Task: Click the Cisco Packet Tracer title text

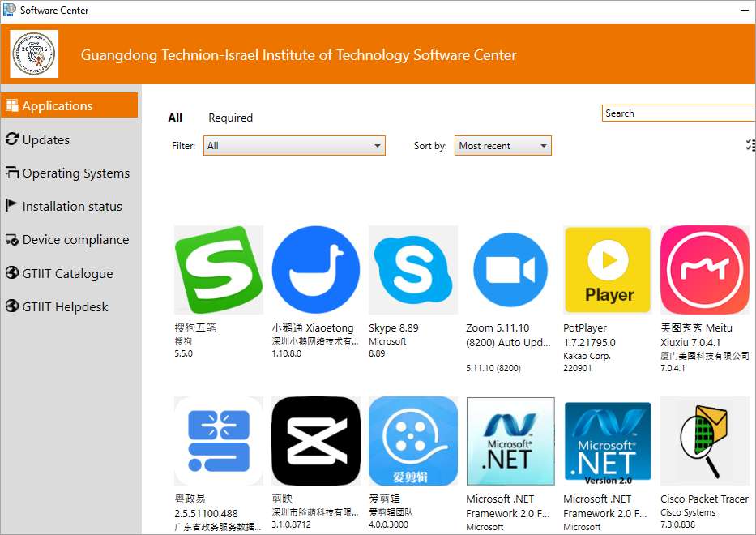Action: (704, 499)
